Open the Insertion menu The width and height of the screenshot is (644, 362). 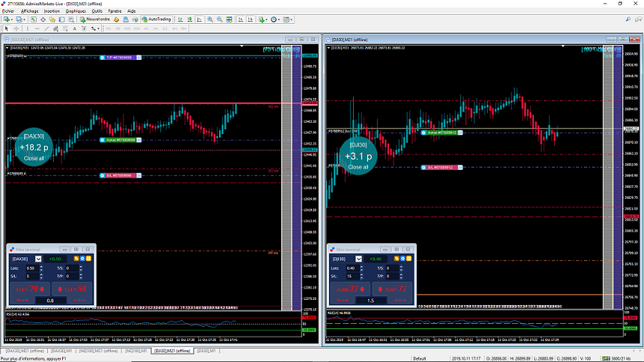coord(52,11)
